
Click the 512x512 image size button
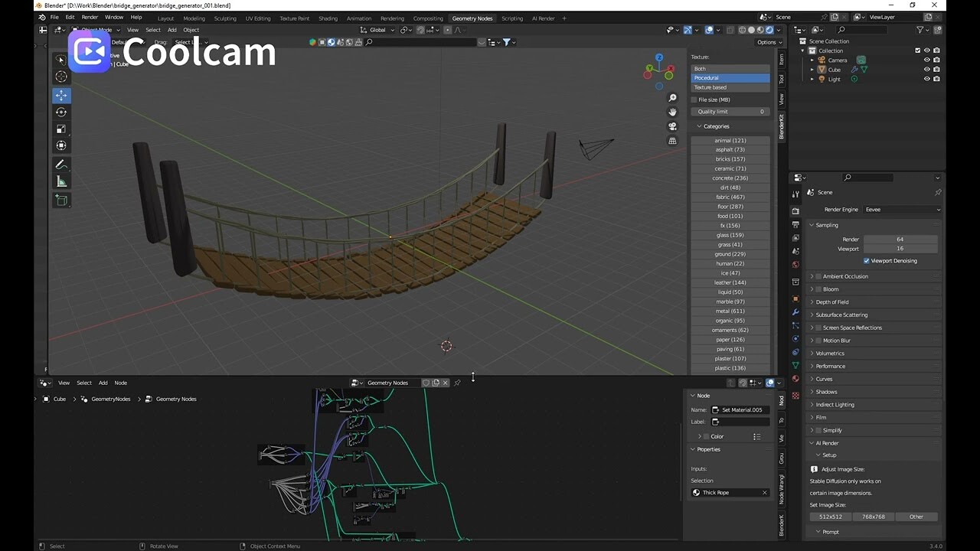(831, 517)
